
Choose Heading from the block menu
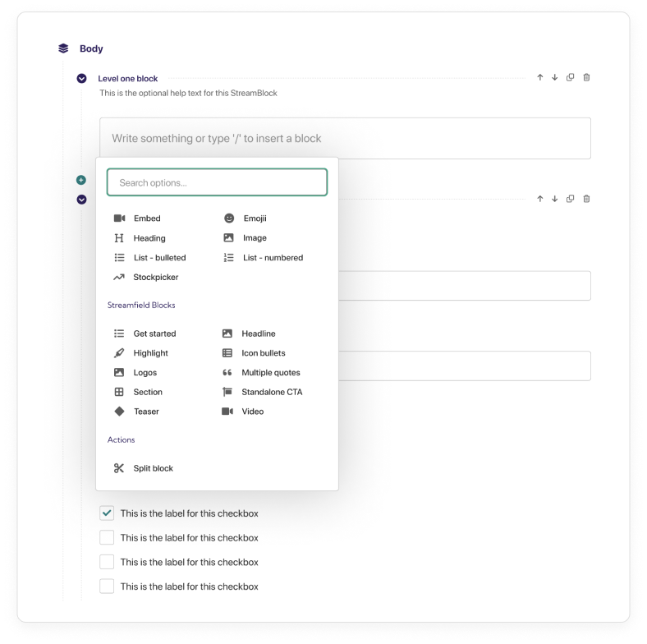(149, 238)
